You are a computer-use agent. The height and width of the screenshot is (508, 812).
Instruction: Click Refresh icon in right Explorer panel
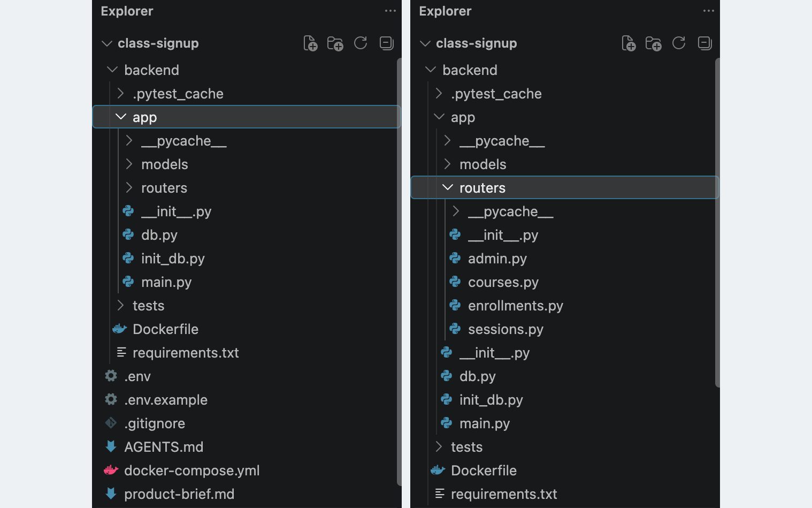point(679,43)
